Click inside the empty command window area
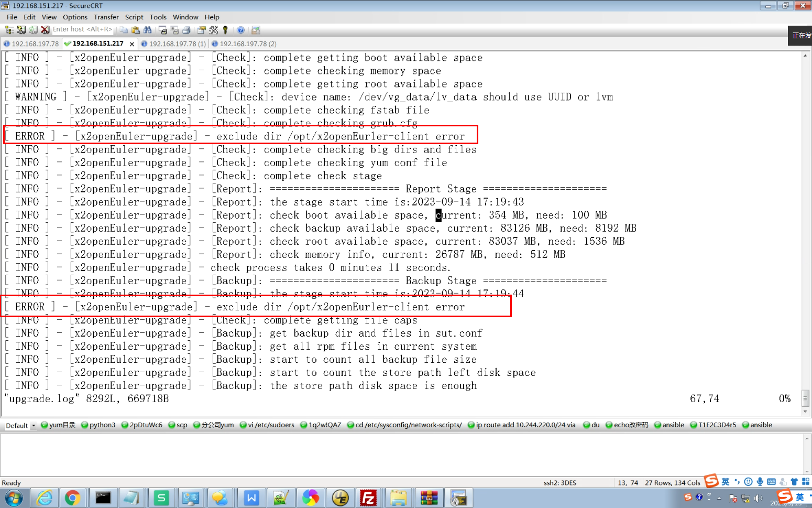 (398, 453)
